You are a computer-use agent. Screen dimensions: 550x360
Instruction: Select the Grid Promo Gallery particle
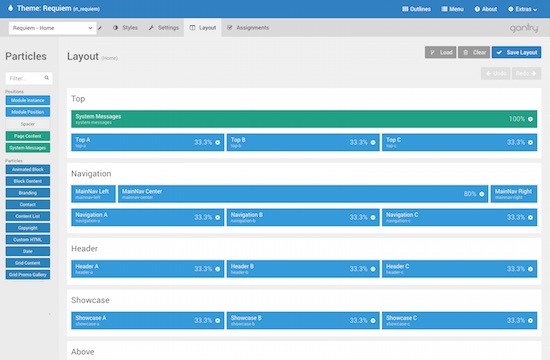28,275
